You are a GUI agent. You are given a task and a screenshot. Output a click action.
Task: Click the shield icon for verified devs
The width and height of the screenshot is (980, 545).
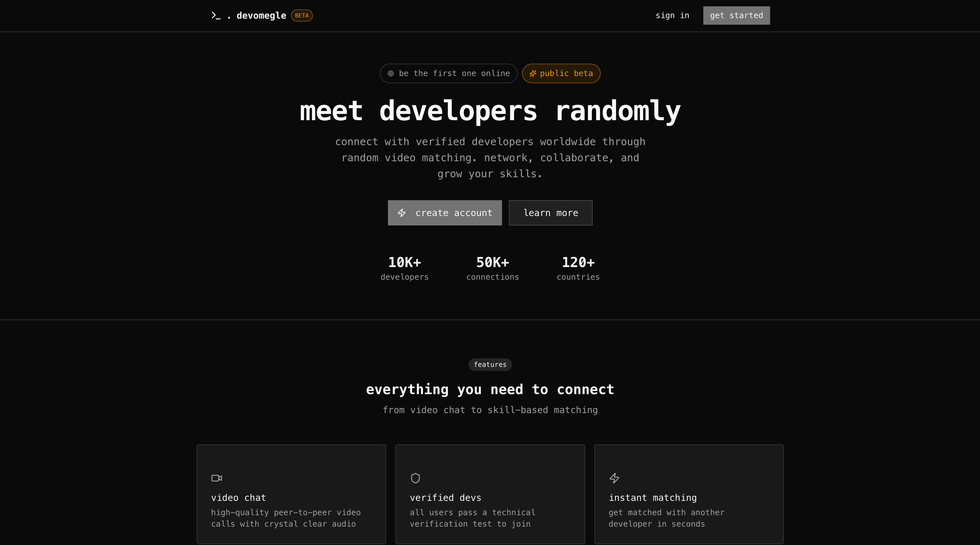[415, 478]
